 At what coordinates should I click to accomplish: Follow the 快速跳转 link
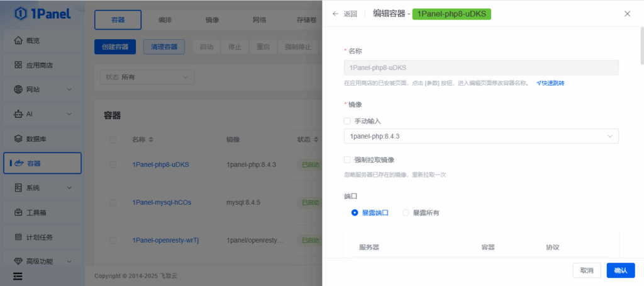click(x=550, y=83)
